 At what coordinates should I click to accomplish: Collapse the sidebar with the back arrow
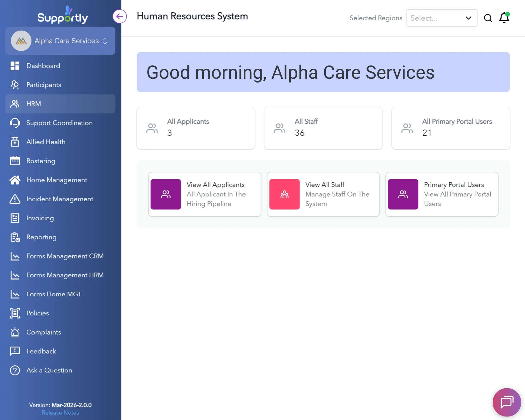pyautogui.click(x=120, y=16)
